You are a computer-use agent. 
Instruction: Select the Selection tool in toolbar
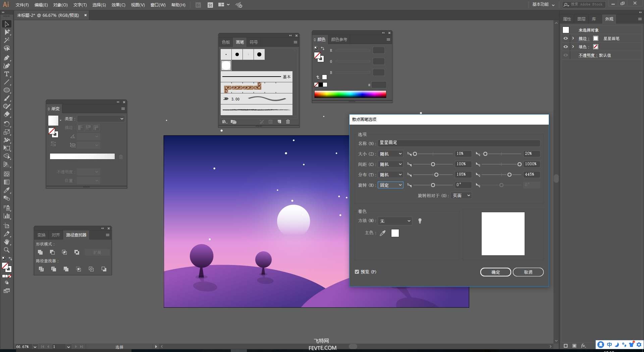[x=7, y=24]
